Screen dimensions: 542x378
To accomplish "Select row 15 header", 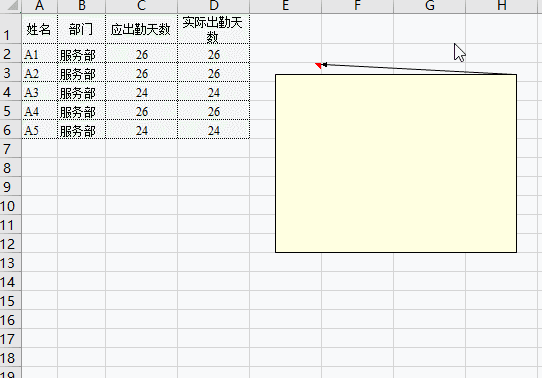I will tap(10, 300).
